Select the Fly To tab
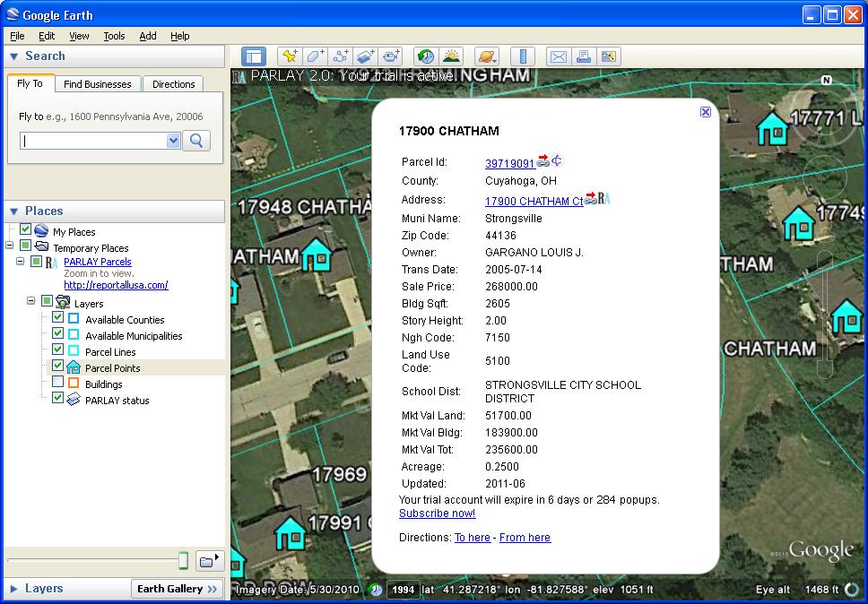868x604 pixels. point(30,83)
